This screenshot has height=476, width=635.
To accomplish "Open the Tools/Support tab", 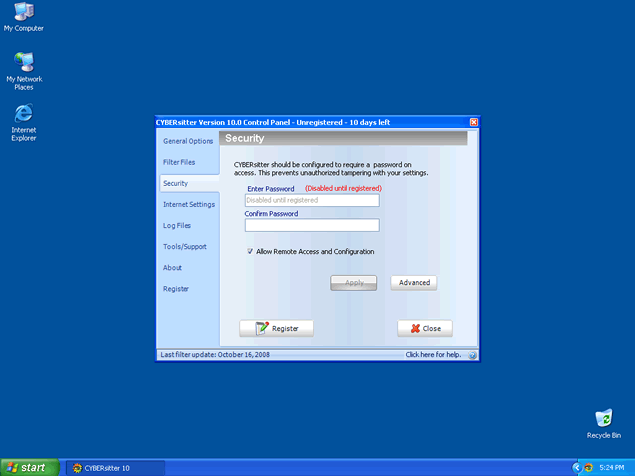I will pos(184,247).
